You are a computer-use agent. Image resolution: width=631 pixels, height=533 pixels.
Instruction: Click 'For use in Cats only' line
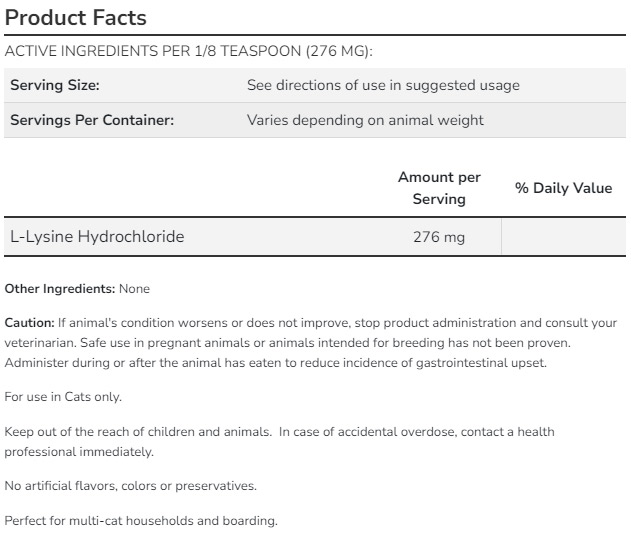(63, 397)
